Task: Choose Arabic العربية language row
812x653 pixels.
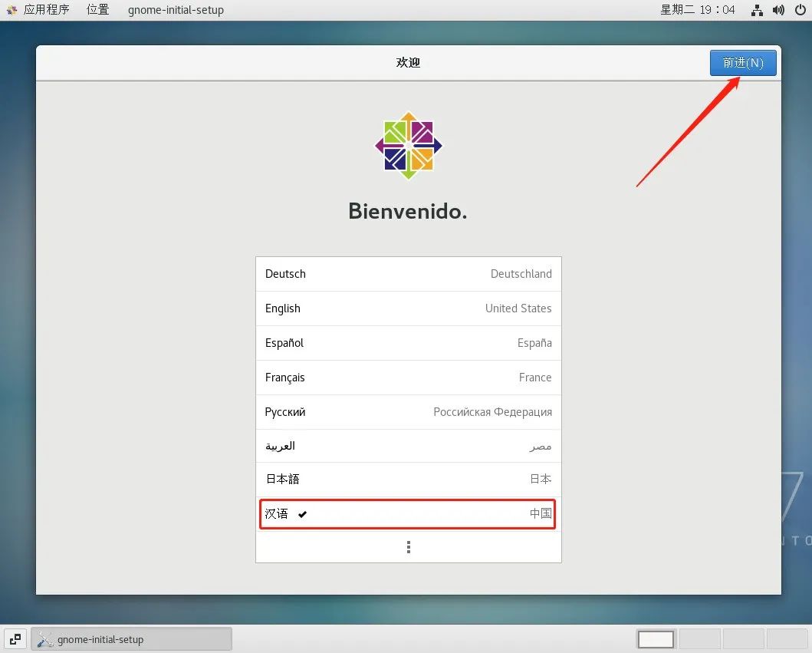Action: point(409,446)
